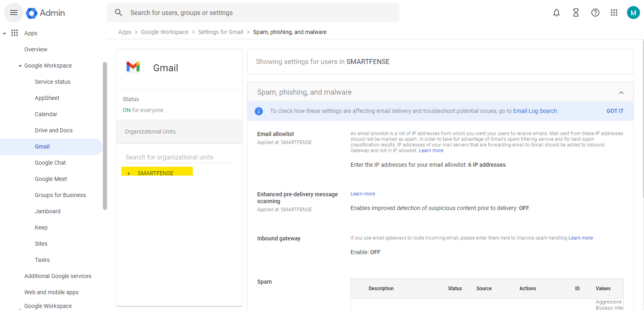644x310 pixels.
Task: Collapse the Google Workspace sidebar group
Action: pyautogui.click(x=20, y=66)
